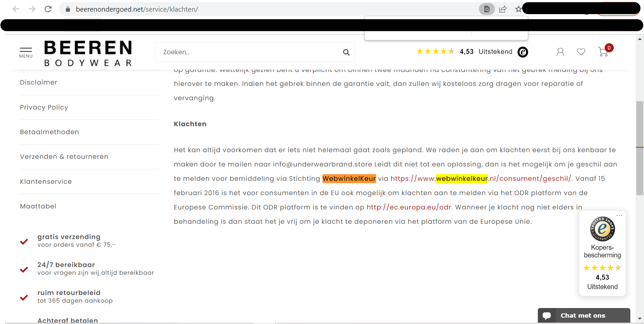The image size is (644, 324).
Task: Open Verzenden & retourneren page
Action: pos(64,157)
